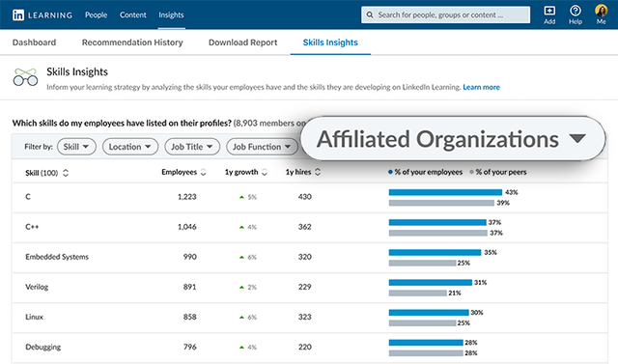Select the Skills Insights tab

[x=330, y=42]
